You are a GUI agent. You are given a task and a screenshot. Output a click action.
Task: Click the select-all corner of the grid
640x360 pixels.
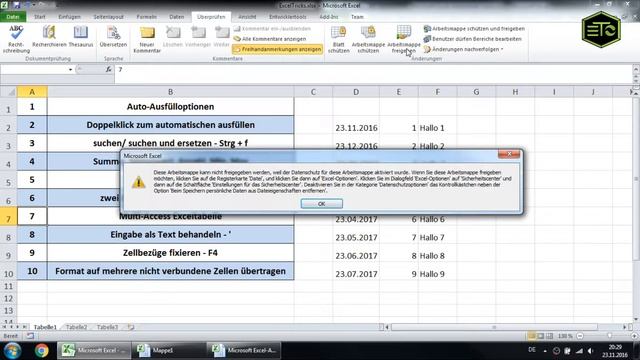point(9,92)
